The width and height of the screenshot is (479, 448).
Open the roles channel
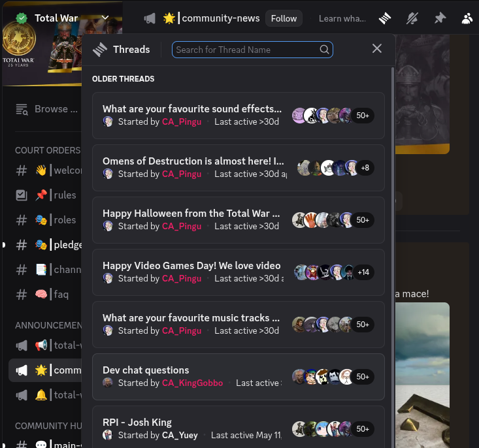point(45,220)
